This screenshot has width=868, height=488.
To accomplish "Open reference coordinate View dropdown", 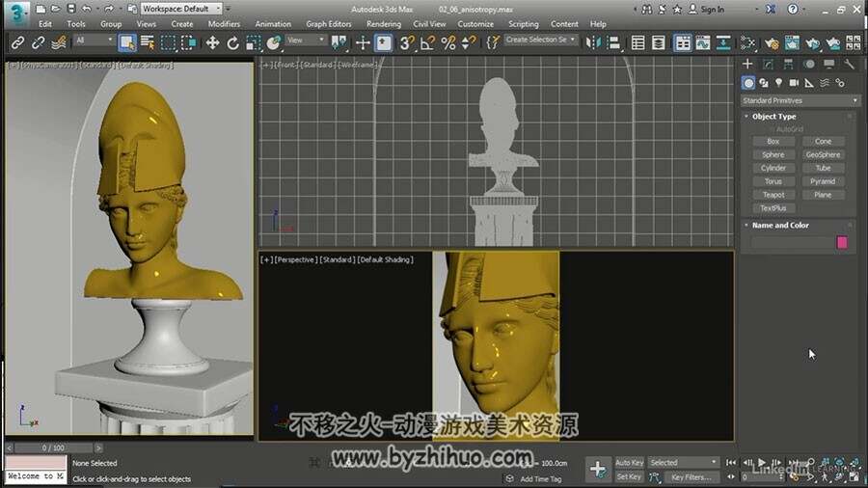I will (306, 41).
